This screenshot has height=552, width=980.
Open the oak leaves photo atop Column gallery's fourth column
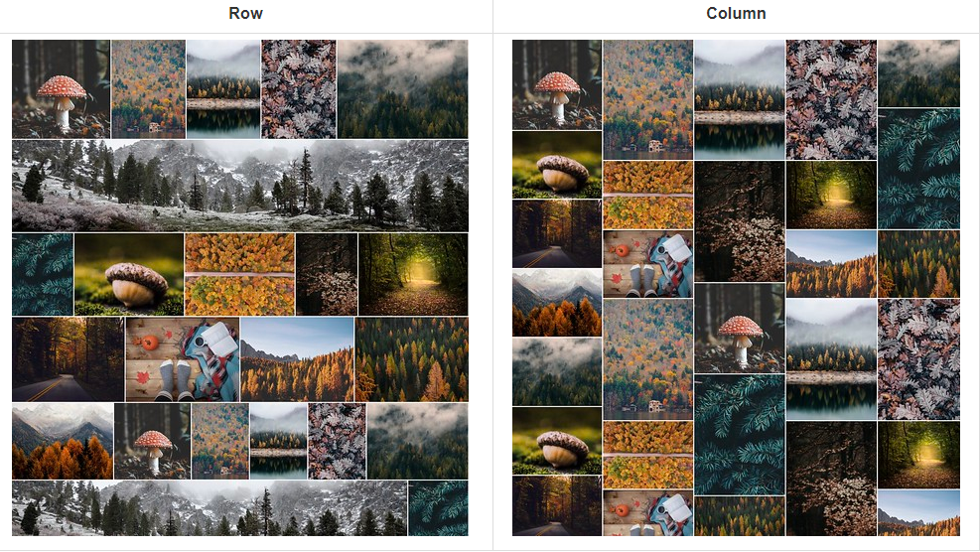(831, 100)
